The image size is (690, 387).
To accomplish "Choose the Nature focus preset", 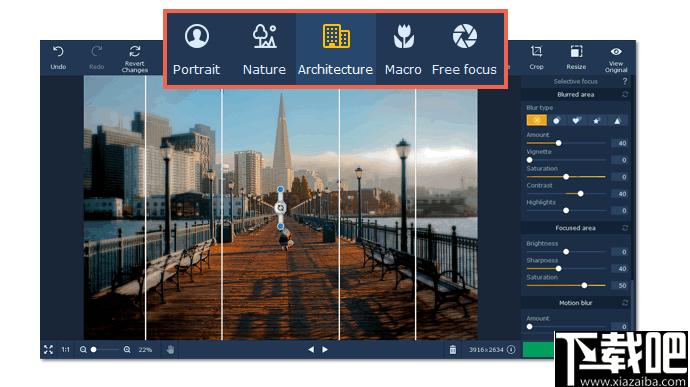I will 264,49.
